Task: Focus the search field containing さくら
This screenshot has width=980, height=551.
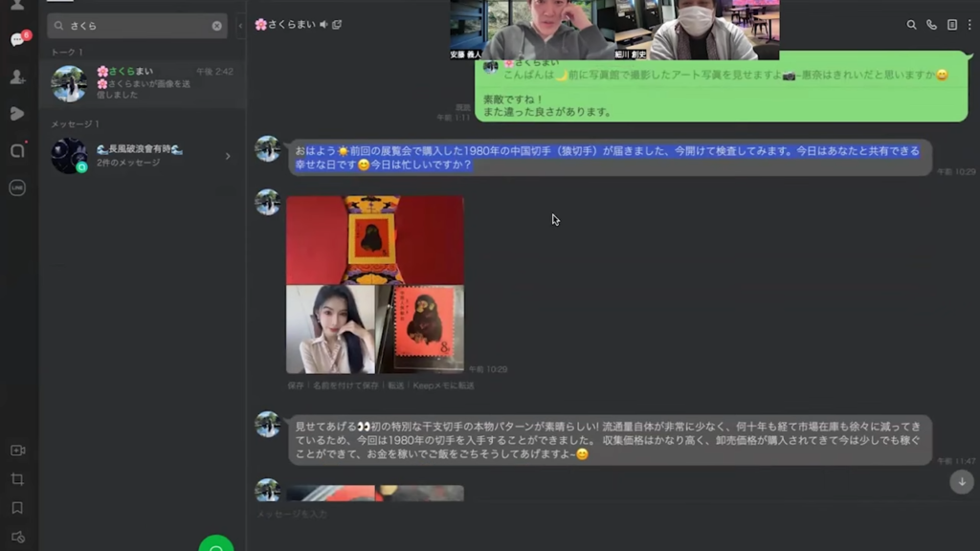Action: 137,26
